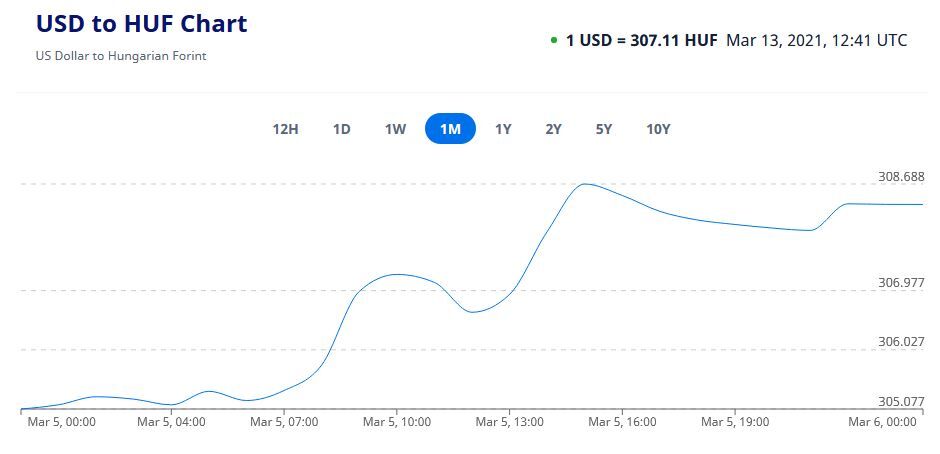Click the Mar 5, 16:00 time marker
The image size is (940, 454).
tap(623, 423)
